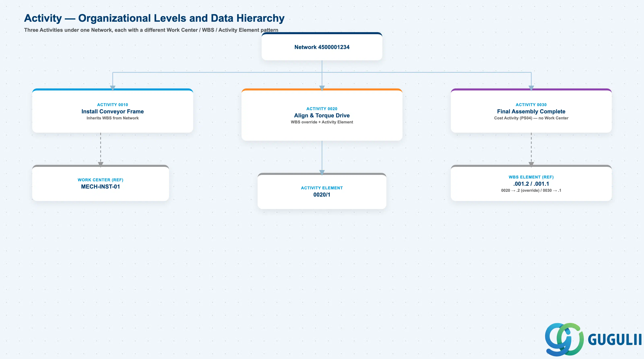Click 'WBS override + Activity Element' text
Screen dimensions: 644x359
pos(322,122)
